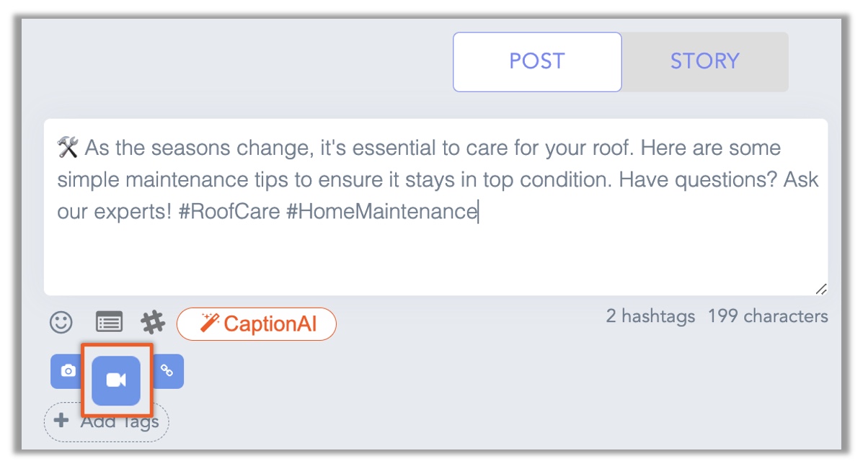Click the photo upload icon
868x474 pixels.
pos(66,371)
